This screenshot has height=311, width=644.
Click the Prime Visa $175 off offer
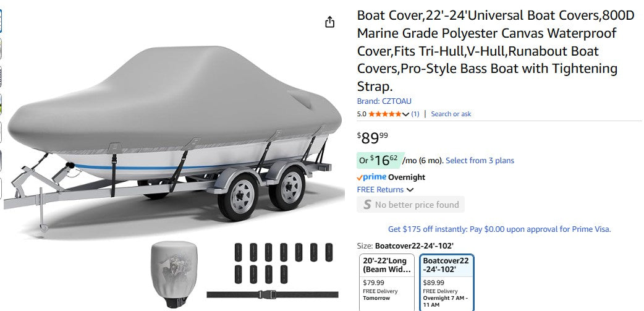[499, 229]
